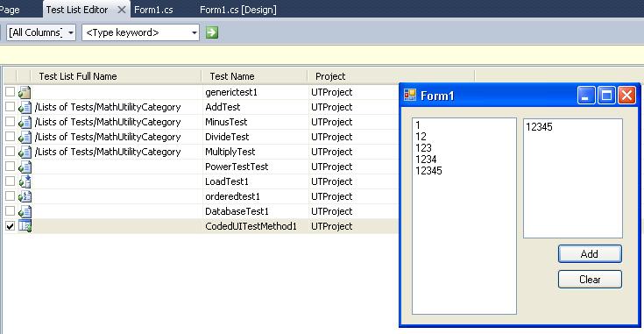Viewport: 644px width, 334px height.
Task: Click the AddTest unit test icon
Action: coord(25,107)
